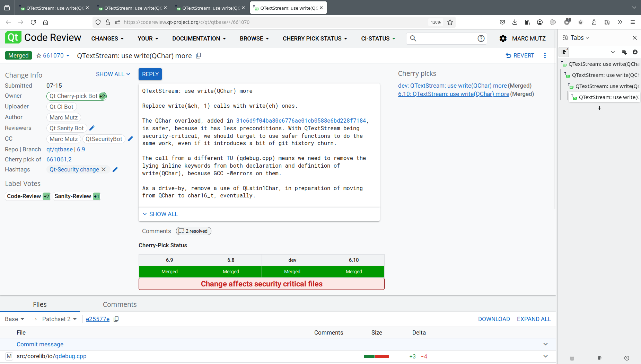Star change 661070
Image resolution: width=641 pixels, height=364 pixels.
[x=39, y=56]
